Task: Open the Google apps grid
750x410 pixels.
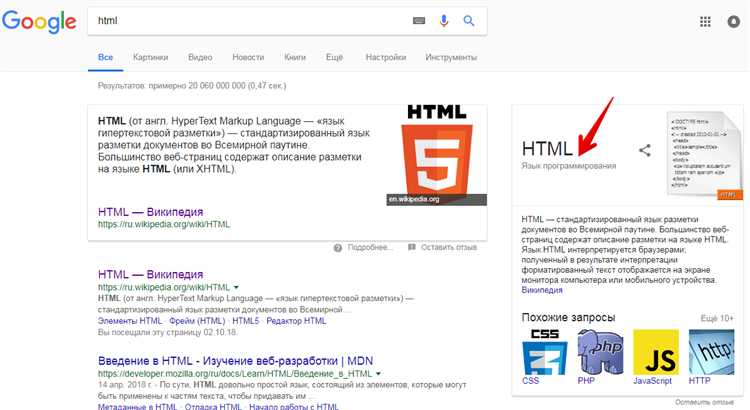Action: coord(705,21)
